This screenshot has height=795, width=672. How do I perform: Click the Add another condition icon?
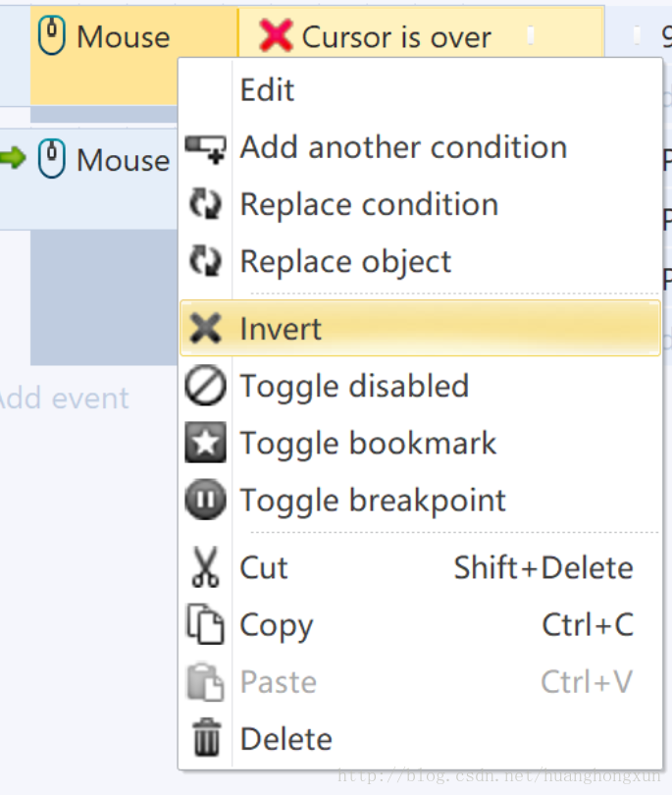[205, 148]
